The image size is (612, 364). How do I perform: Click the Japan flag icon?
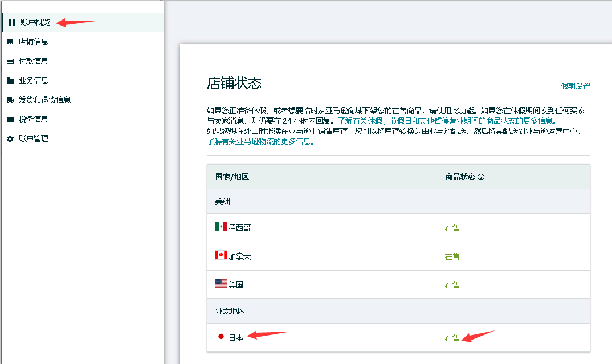coord(222,337)
